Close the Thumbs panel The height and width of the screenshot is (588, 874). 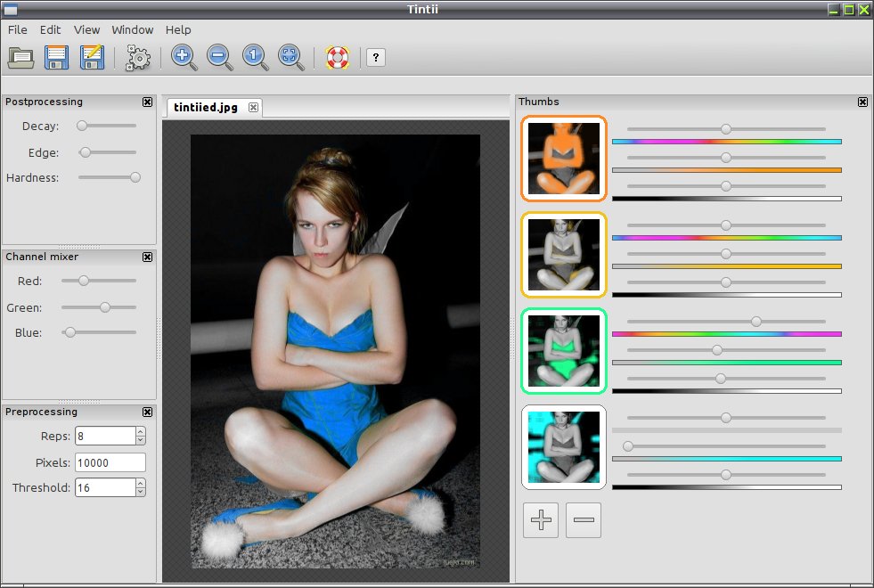click(862, 102)
